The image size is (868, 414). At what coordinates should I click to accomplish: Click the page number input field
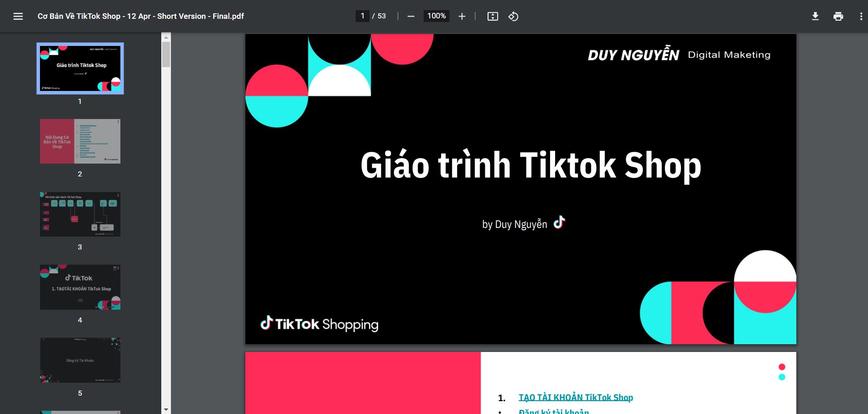pyautogui.click(x=362, y=16)
